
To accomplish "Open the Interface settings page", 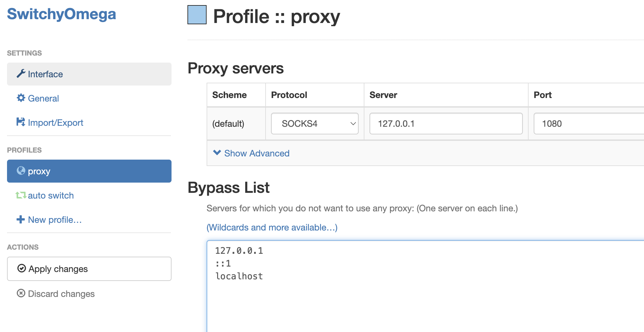I will click(x=89, y=74).
